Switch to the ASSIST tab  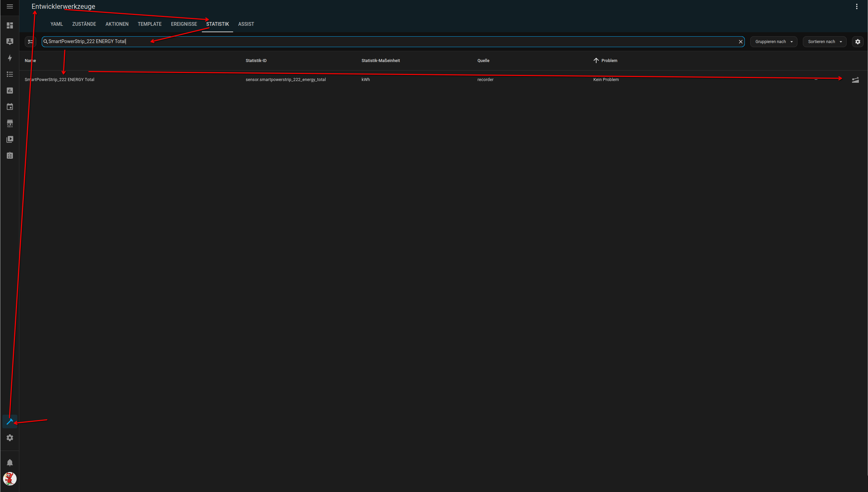click(x=246, y=24)
